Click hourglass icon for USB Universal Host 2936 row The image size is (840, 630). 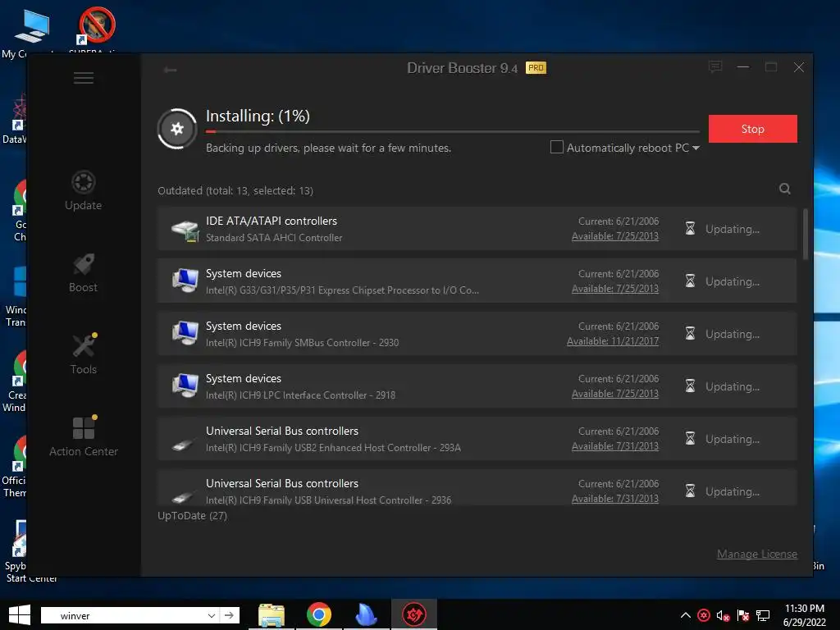690,491
